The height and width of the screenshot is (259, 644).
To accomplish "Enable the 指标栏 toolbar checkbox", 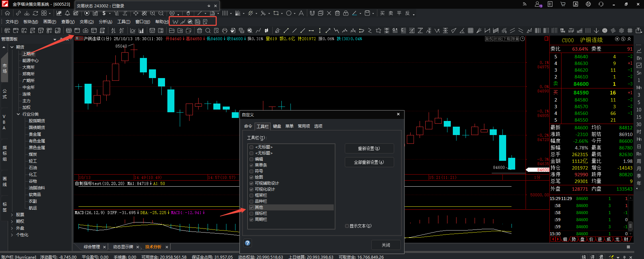I will click(x=252, y=213).
